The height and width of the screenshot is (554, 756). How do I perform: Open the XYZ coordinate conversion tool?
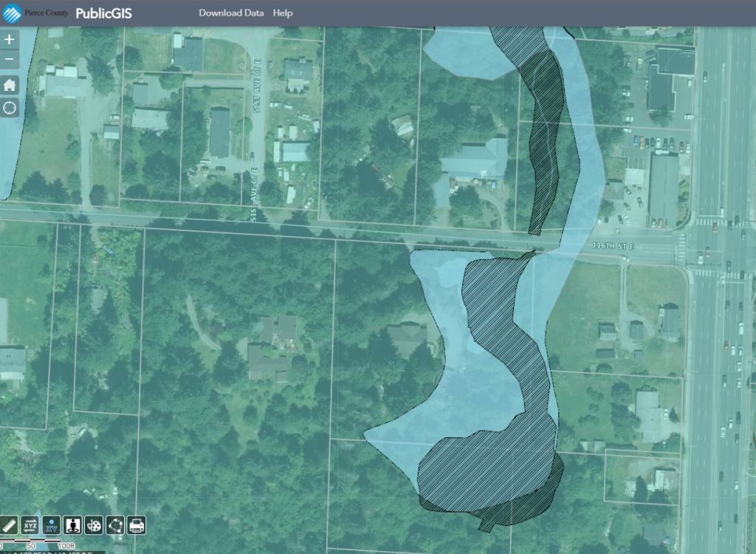click(30, 524)
